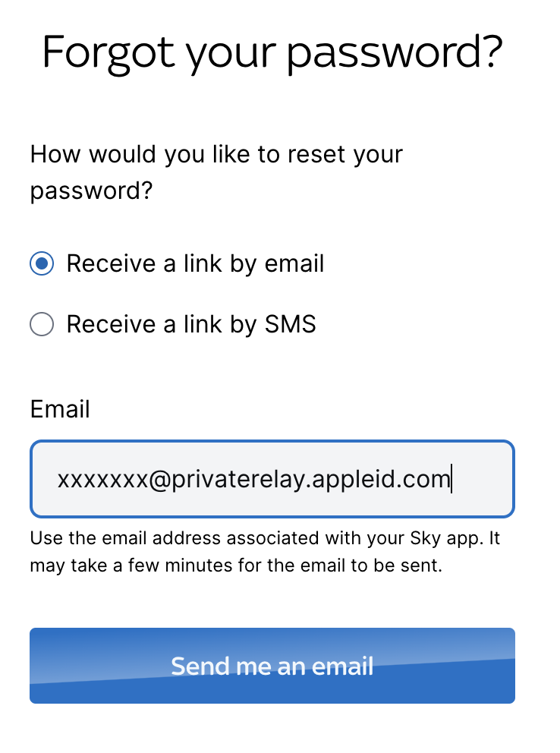The width and height of the screenshot is (560, 753).
Task: Click the empty area right of the email text
Action: click(483, 479)
